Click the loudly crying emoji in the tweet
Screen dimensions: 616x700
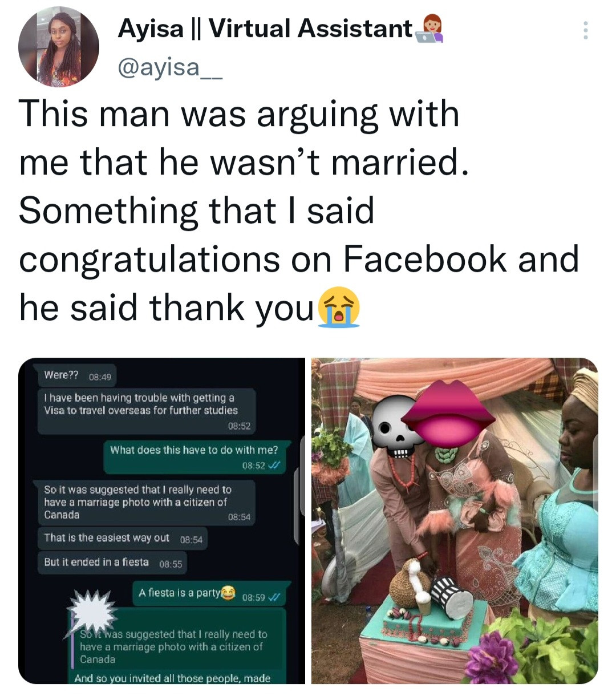[x=339, y=307]
